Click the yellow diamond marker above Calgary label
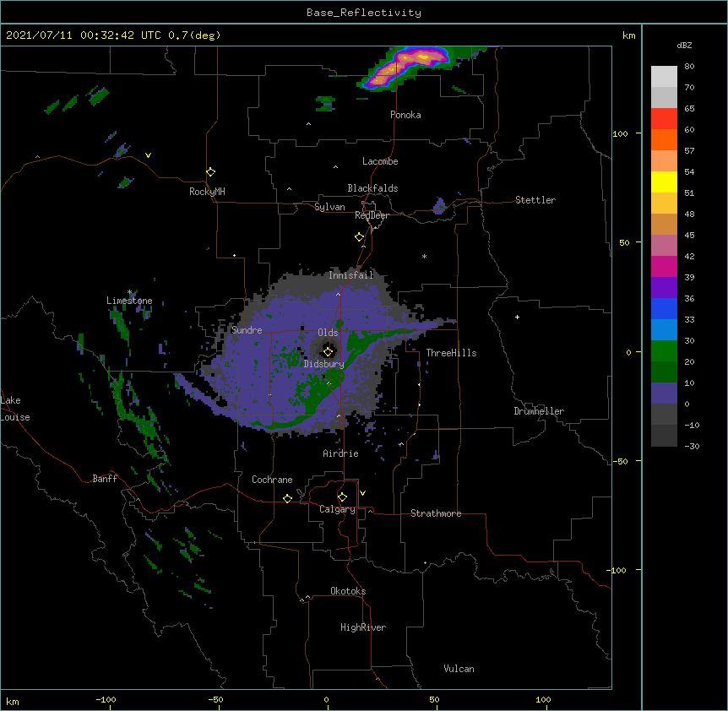The height and width of the screenshot is (711, 728). (x=342, y=497)
